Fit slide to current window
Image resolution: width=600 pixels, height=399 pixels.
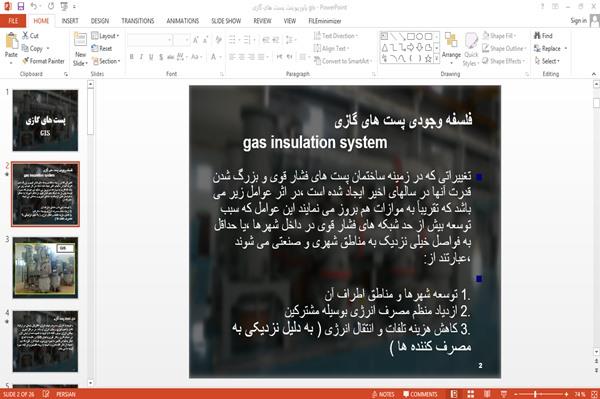[594, 394]
